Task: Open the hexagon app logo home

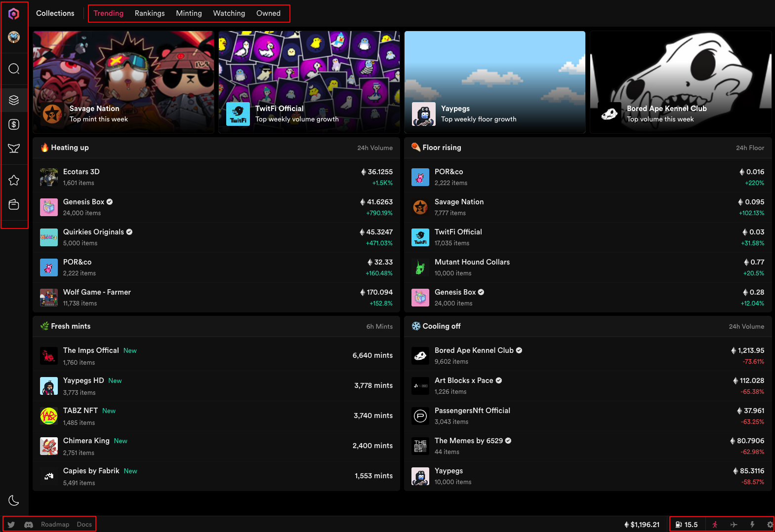Action: (x=14, y=14)
